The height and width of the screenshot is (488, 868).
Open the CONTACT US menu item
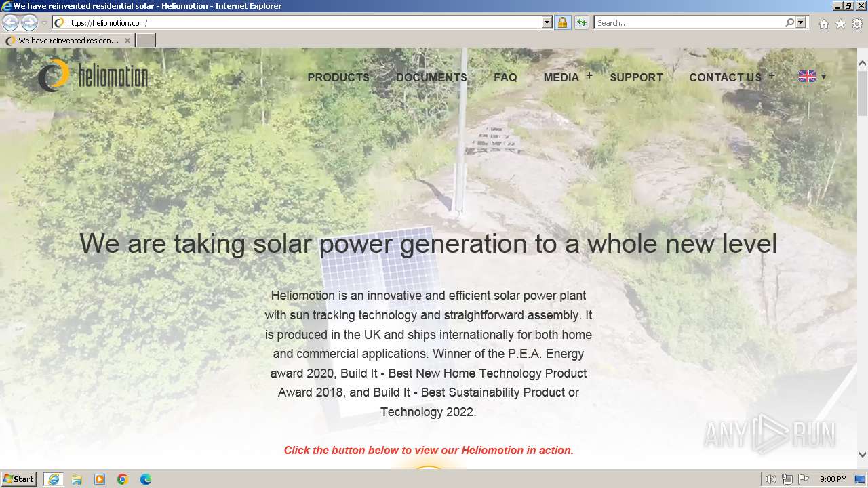tap(726, 77)
